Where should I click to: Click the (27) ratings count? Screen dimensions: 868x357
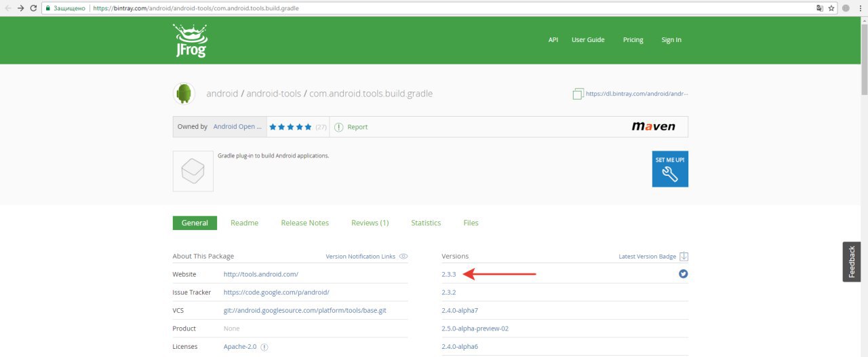[321, 127]
